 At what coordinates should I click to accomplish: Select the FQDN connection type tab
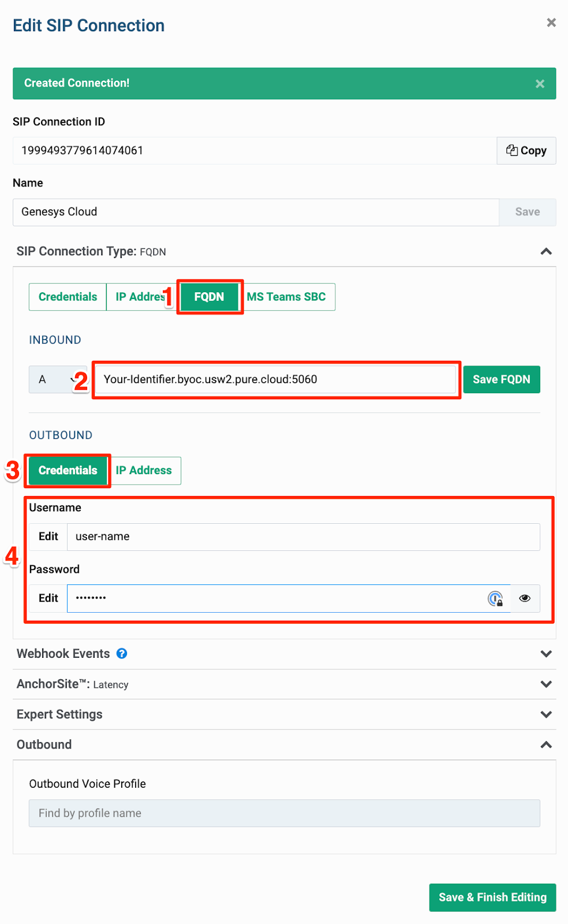tap(209, 297)
